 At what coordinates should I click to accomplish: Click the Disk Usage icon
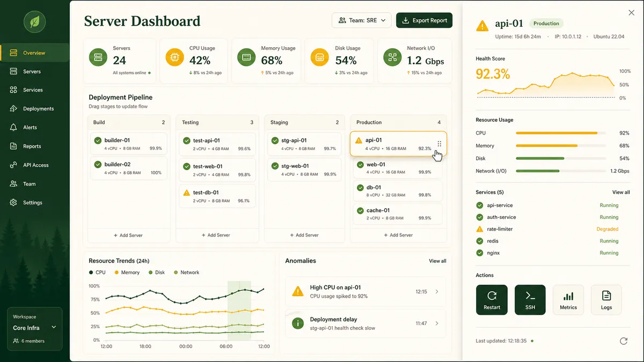319,57
